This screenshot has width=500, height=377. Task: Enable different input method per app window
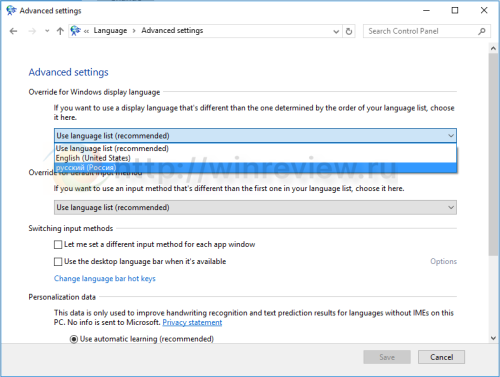[58, 245]
